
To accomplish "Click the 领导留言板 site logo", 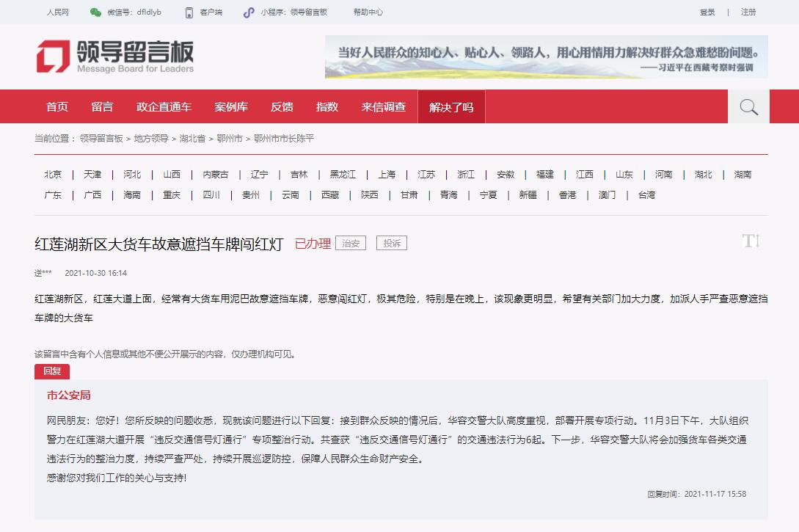I will point(115,56).
